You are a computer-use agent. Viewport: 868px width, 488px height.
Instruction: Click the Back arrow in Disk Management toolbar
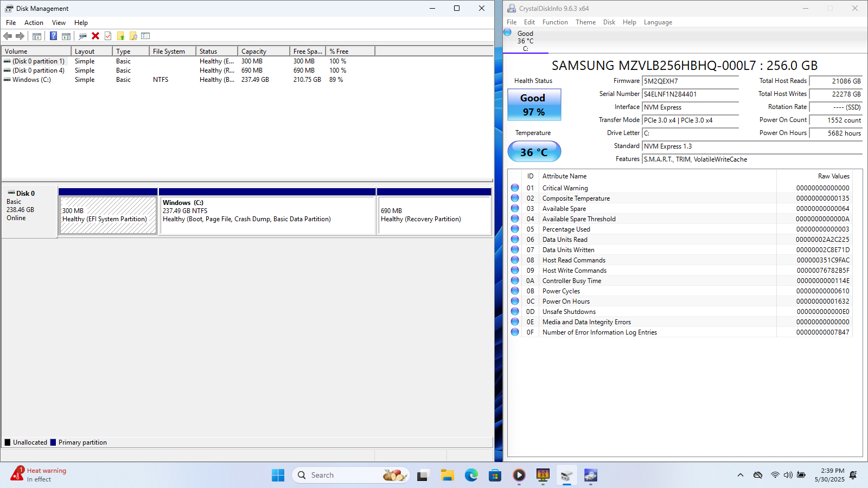point(8,36)
